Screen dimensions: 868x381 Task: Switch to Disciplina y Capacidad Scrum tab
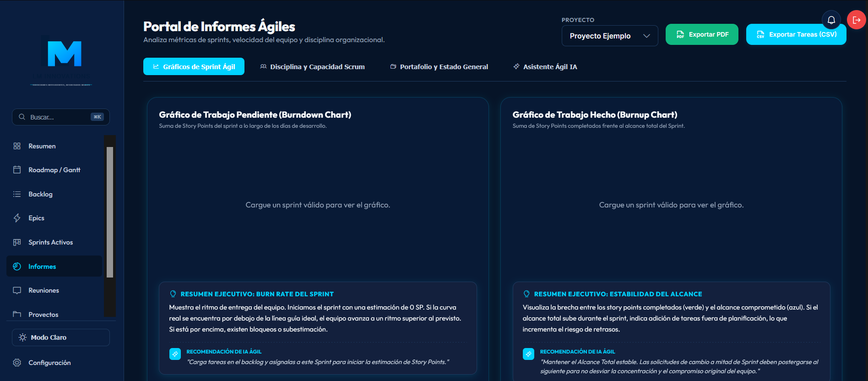pyautogui.click(x=313, y=66)
